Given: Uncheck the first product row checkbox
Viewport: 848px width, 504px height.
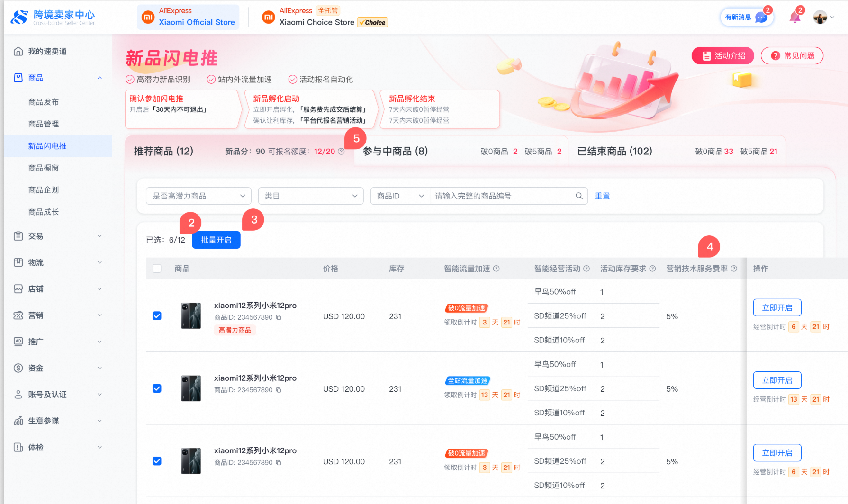Looking at the screenshot, I should (157, 316).
